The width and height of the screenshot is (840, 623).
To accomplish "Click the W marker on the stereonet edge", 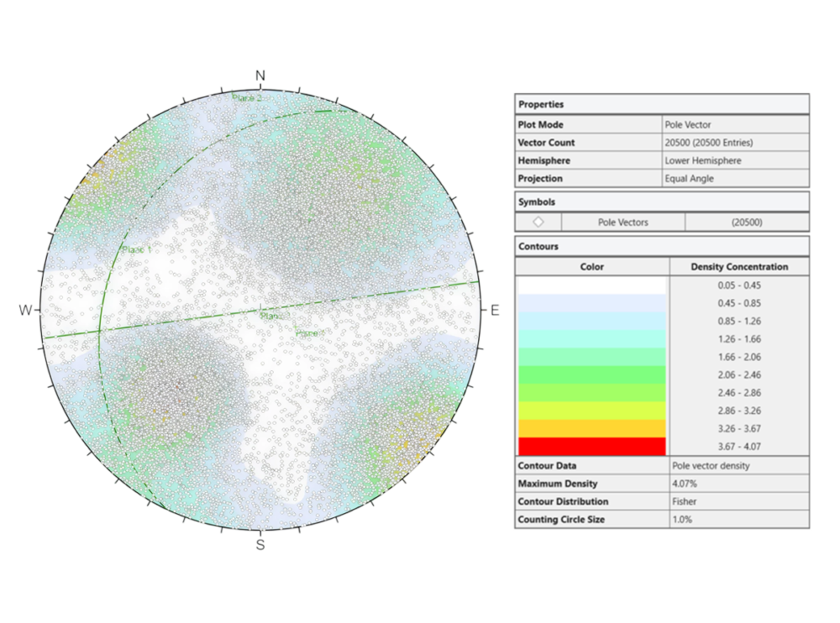I will click(27, 311).
